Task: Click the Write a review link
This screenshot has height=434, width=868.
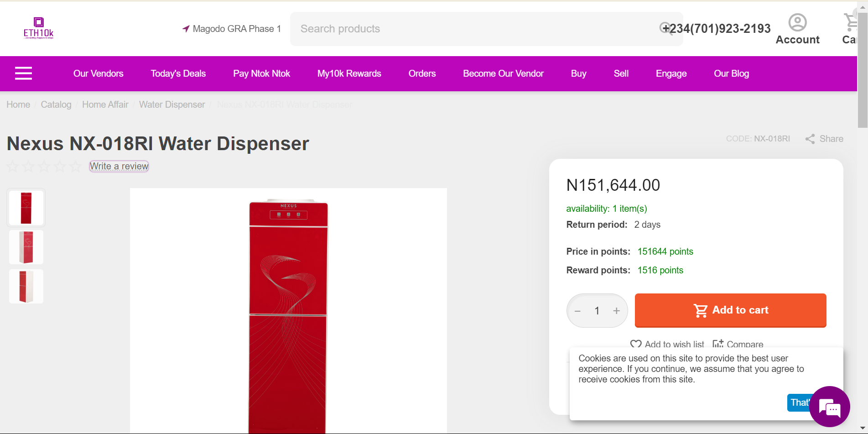Action: click(x=119, y=166)
